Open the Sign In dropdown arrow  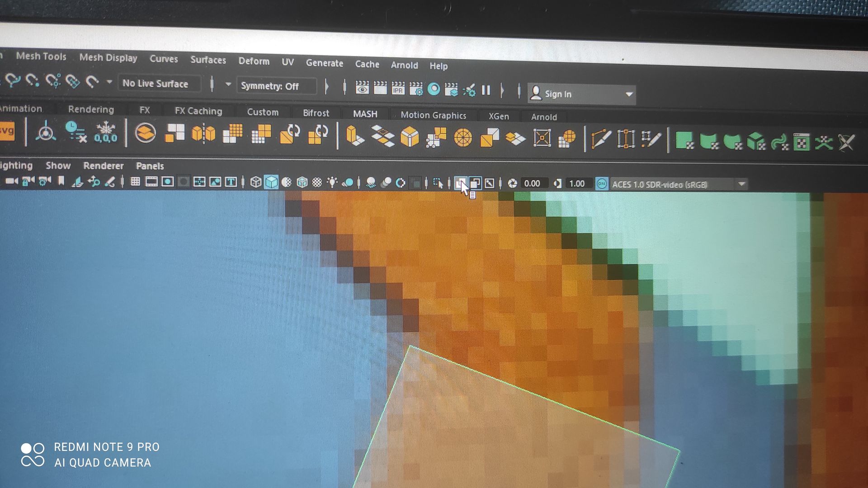click(629, 94)
